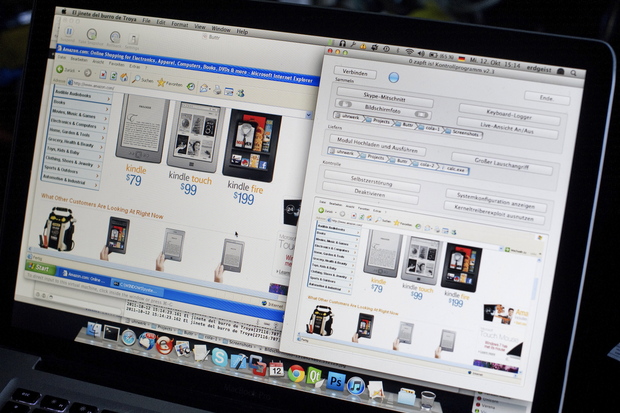
Task: Open the Edit menu in the Mac menu bar
Action: point(161,22)
